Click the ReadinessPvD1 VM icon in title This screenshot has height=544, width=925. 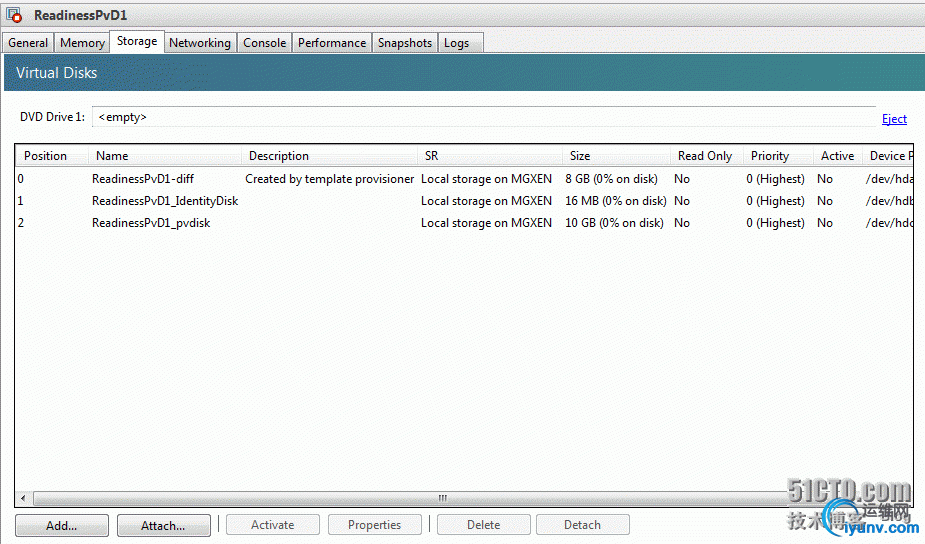coord(14,15)
